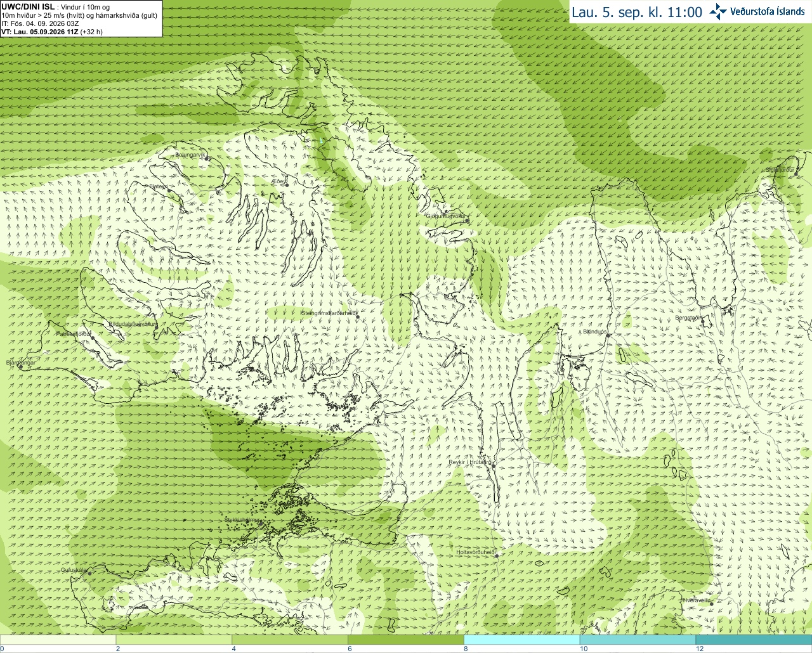Select the Gufuskálar station dot

click(89, 573)
